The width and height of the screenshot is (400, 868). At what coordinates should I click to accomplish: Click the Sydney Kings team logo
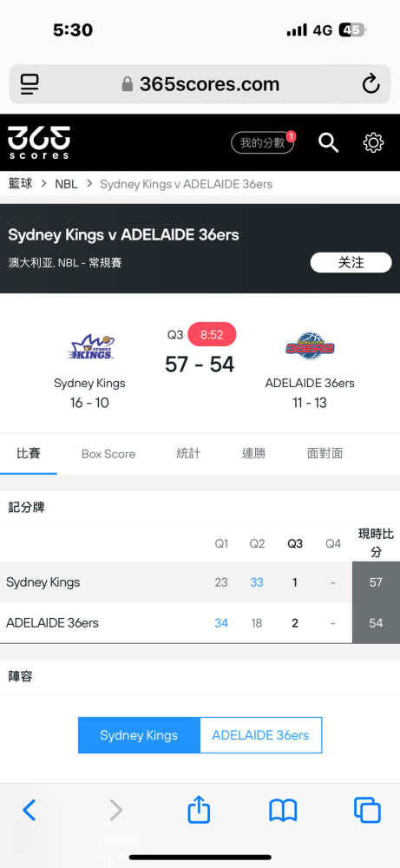point(90,347)
